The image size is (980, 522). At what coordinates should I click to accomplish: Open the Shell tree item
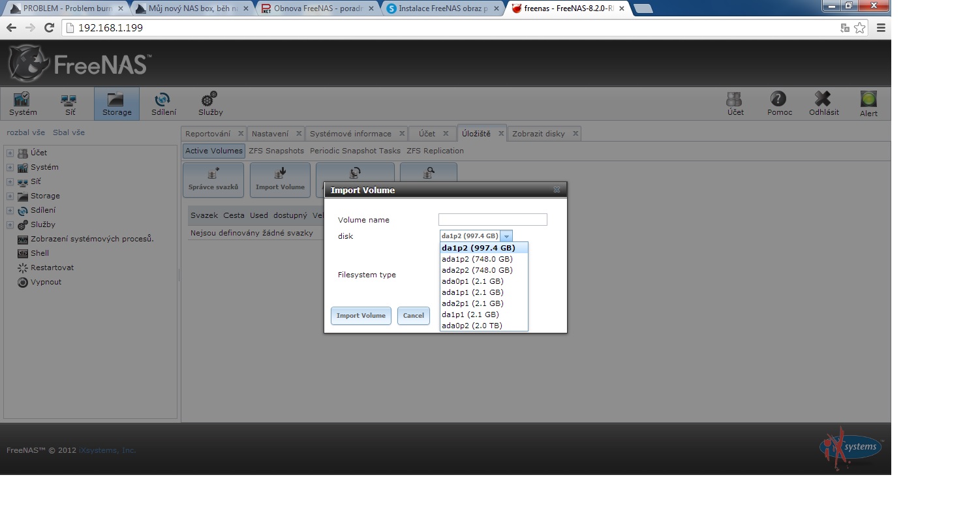(33, 253)
